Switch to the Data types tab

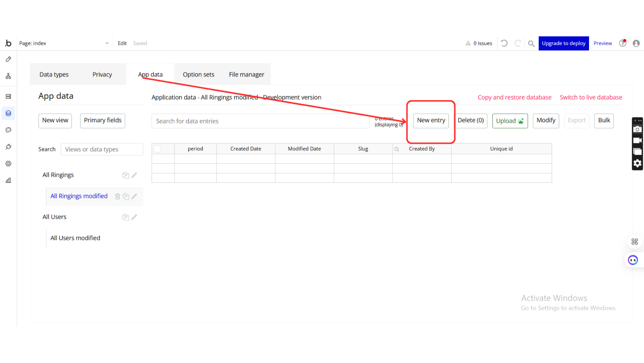point(54,75)
